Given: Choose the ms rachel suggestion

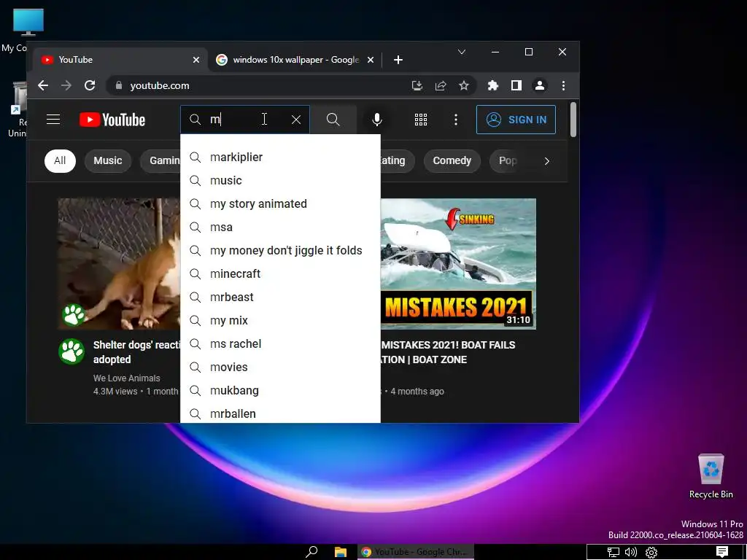Looking at the screenshot, I should (281, 344).
